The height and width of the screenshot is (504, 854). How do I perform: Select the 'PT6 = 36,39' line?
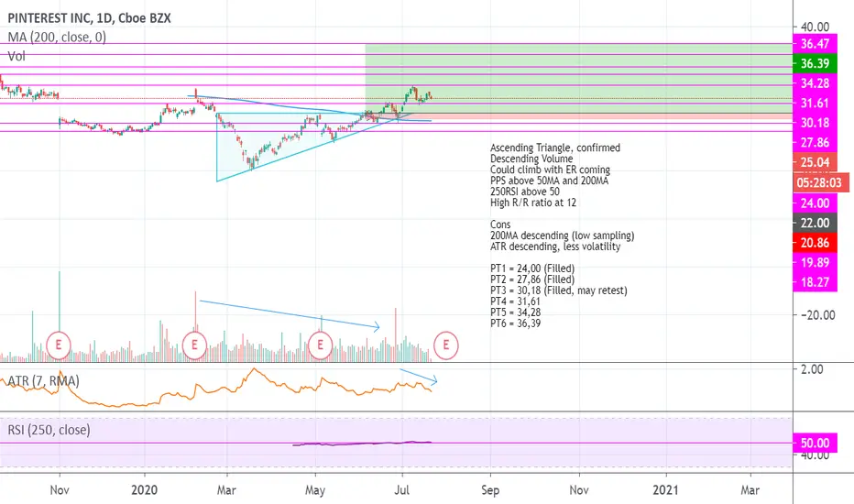coord(515,323)
